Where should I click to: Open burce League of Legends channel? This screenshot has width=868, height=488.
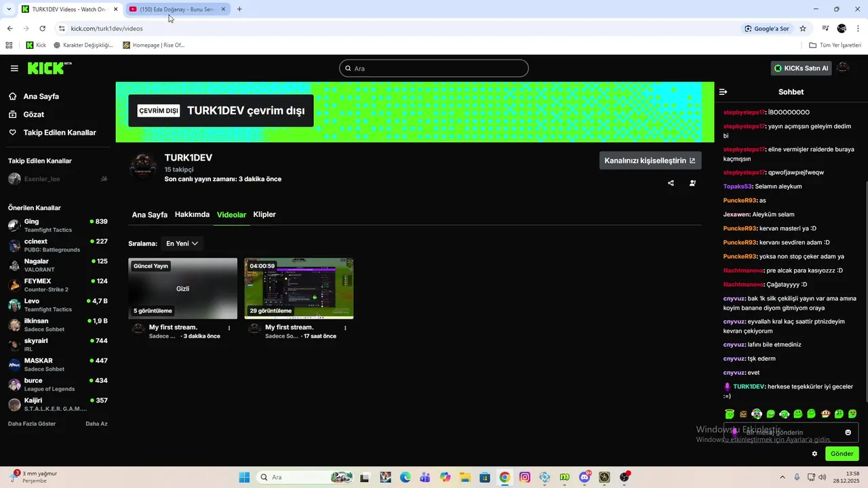(58, 384)
